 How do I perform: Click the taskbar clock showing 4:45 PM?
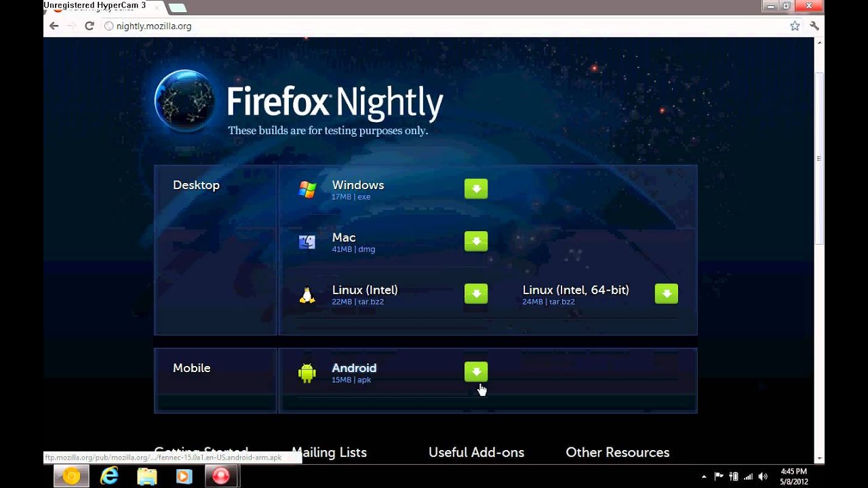tap(794, 476)
